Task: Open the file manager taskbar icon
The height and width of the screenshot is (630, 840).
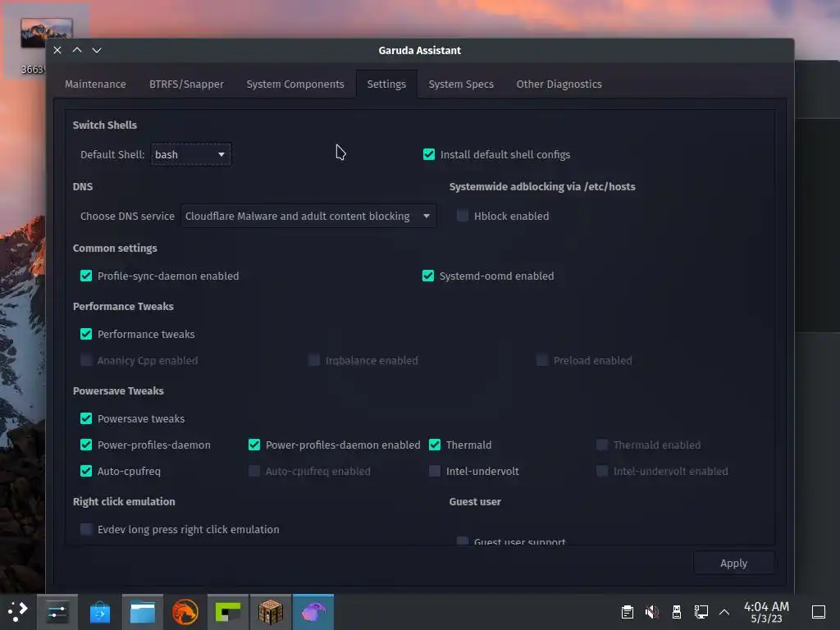Action: [x=143, y=611]
